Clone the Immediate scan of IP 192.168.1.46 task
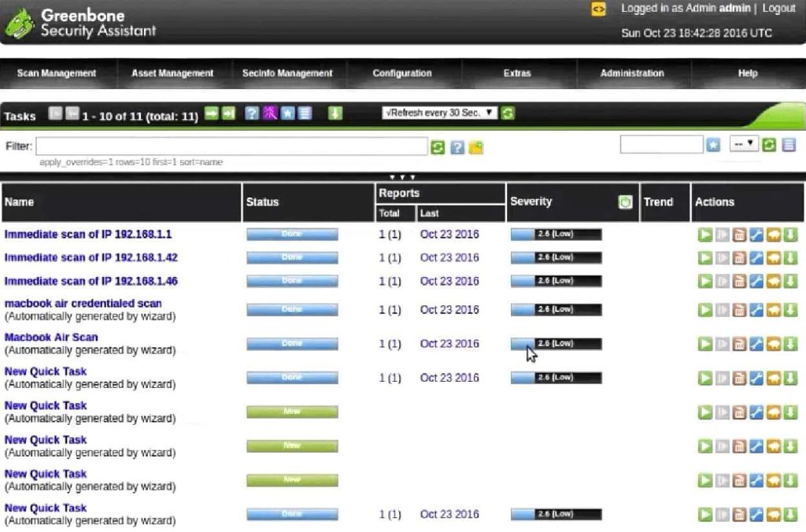Viewport: 806px width, 532px height. click(773, 282)
